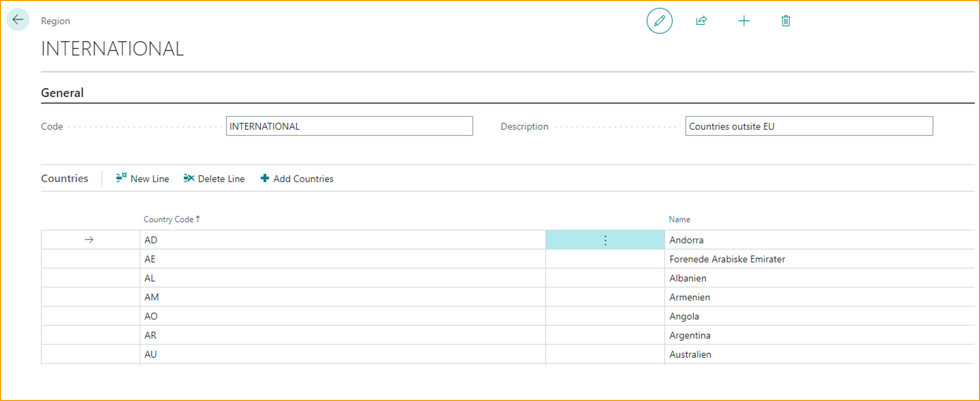Collapse the General section heading
The width and height of the screenshot is (980, 401).
coord(62,93)
